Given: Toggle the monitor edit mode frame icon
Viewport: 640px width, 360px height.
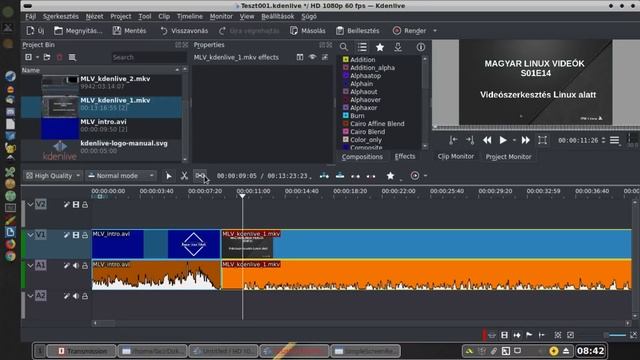Looking at the screenshot, I should (542, 140).
